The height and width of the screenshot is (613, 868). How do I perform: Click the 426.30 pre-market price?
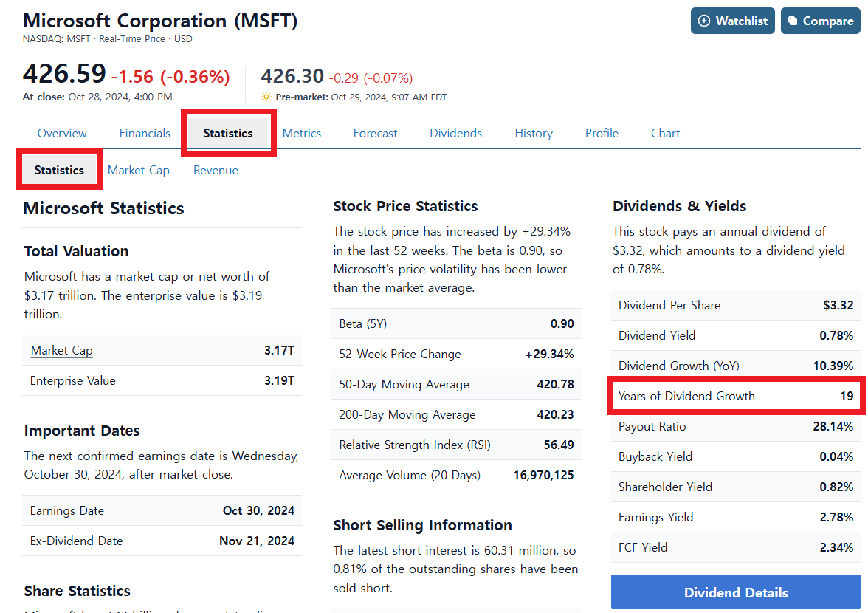pyautogui.click(x=292, y=76)
